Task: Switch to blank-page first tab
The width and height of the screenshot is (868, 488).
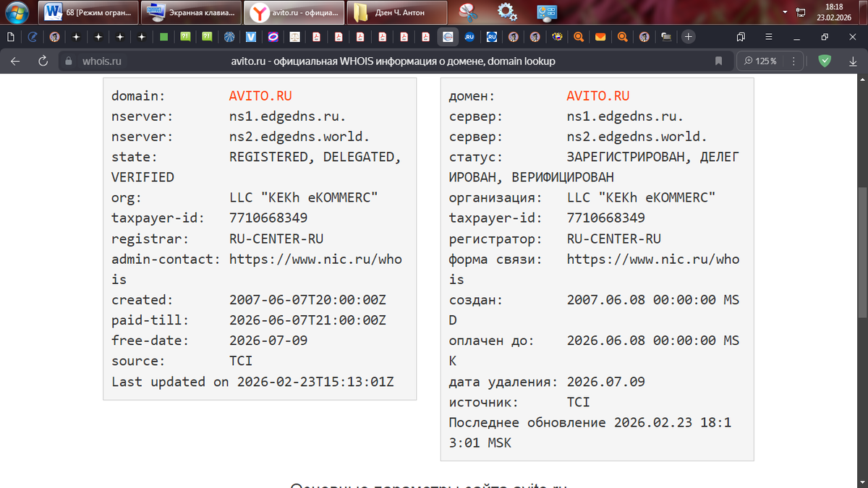Action: coord(11,36)
